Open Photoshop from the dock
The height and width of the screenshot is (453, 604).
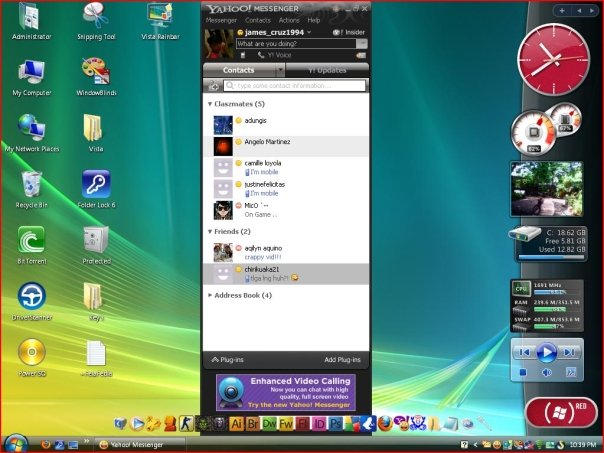click(x=336, y=424)
